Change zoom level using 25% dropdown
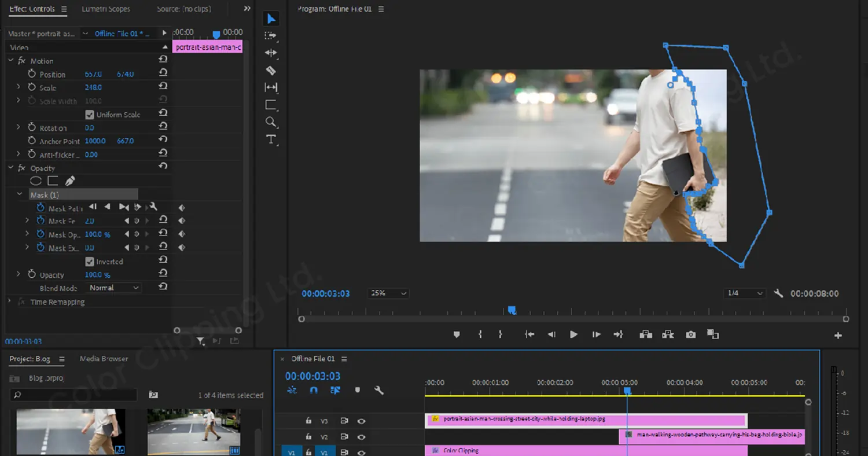Image resolution: width=868 pixels, height=456 pixels. (388, 293)
